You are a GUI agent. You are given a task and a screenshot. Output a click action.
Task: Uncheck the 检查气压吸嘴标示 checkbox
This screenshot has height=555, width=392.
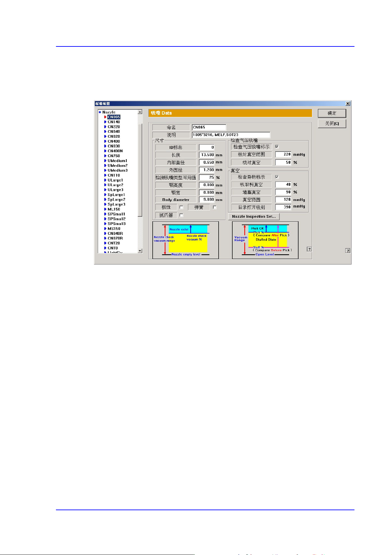click(277, 147)
